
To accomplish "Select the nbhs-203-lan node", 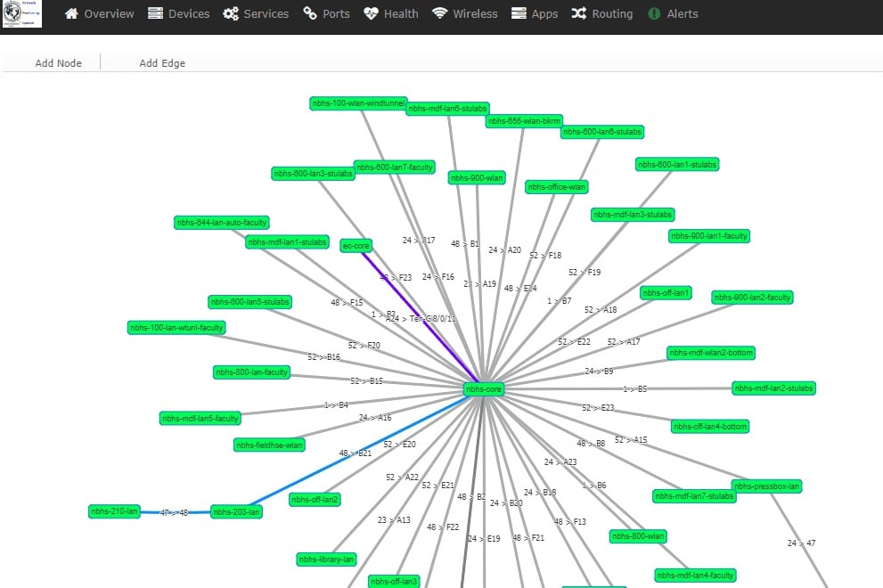I will pos(236,512).
